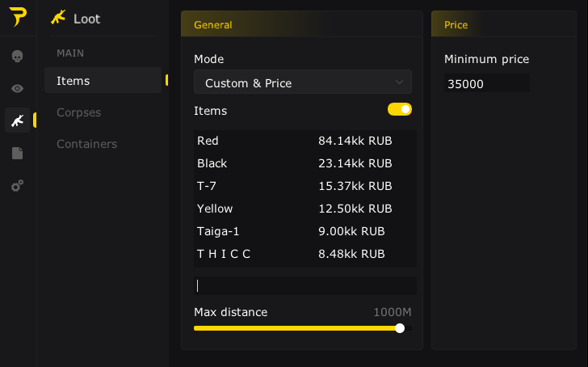588x367 pixels.
Task: Go to the Containers menu entry
Action: 86,144
